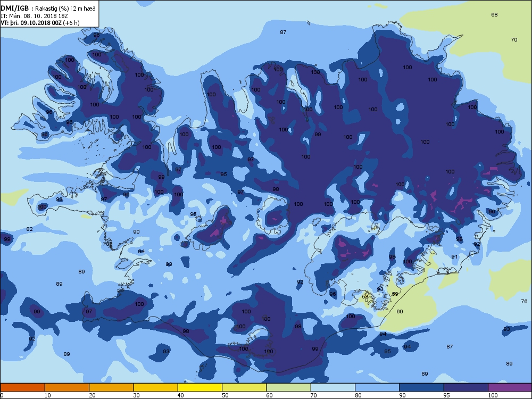Pick the 20–30 amber legend swatch
Screen dimensions: 532x399
(x=111, y=387)
